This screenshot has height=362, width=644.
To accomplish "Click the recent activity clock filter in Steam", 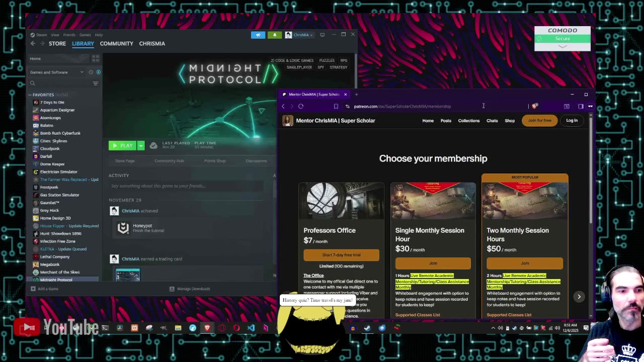I will [x=91, y=72].
